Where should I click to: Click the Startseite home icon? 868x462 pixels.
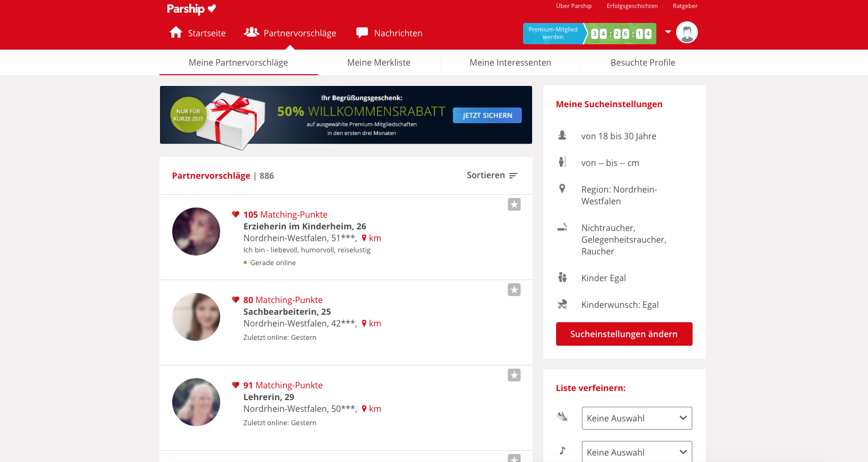coord(176,33)
